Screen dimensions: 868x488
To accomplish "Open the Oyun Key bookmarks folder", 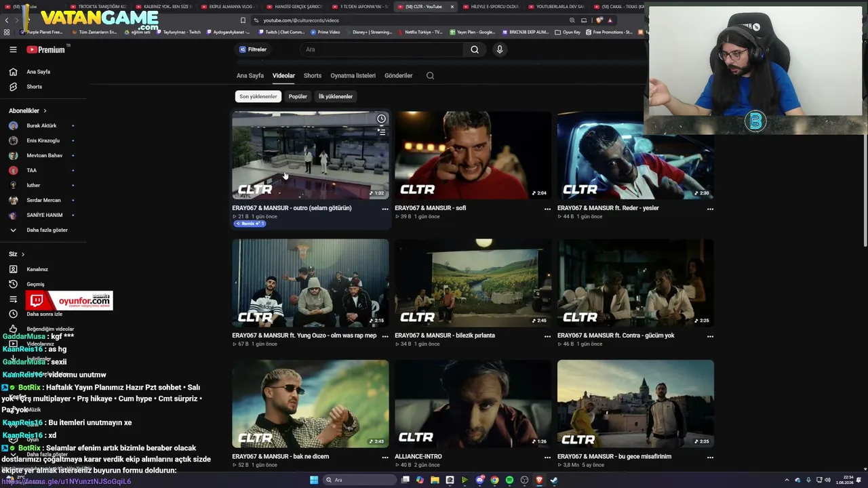I will pos(568,32).
